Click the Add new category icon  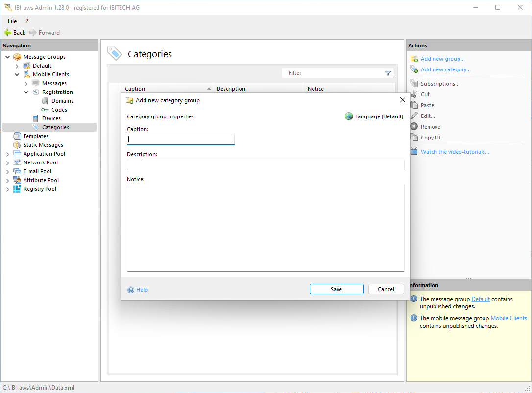pyautogui.click(x=414, y=69)
